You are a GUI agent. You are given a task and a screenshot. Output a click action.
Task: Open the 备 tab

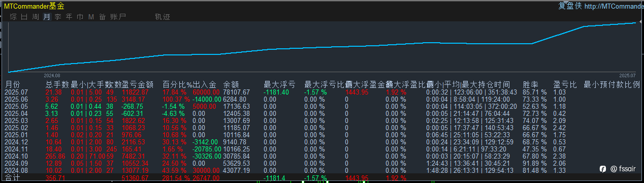[x=103, y=17]
